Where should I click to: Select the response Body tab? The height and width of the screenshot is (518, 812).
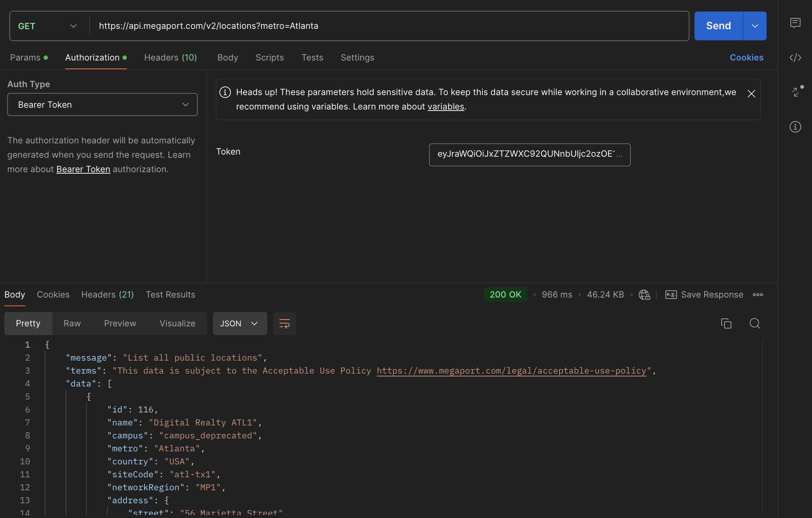pyautogui.click(x=15, y=295)
